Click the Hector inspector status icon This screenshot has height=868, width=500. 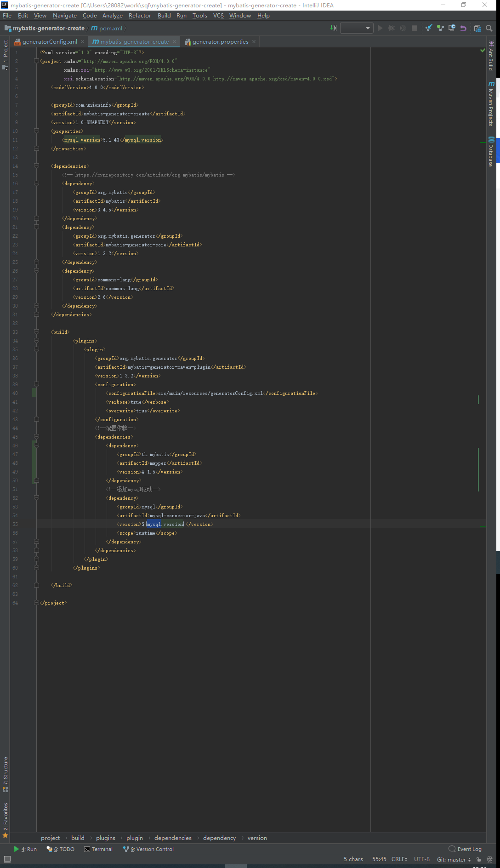(x=490, y=859)
